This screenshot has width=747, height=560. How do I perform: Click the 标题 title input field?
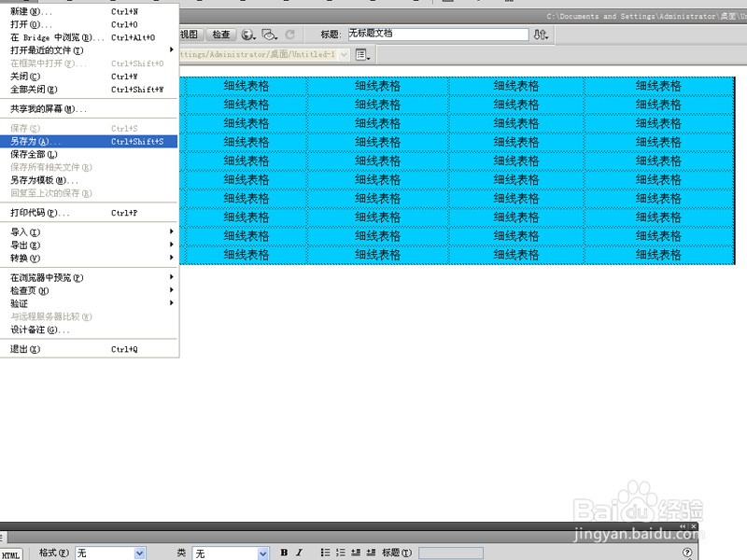pyautogui.click(x=438, y=35)
